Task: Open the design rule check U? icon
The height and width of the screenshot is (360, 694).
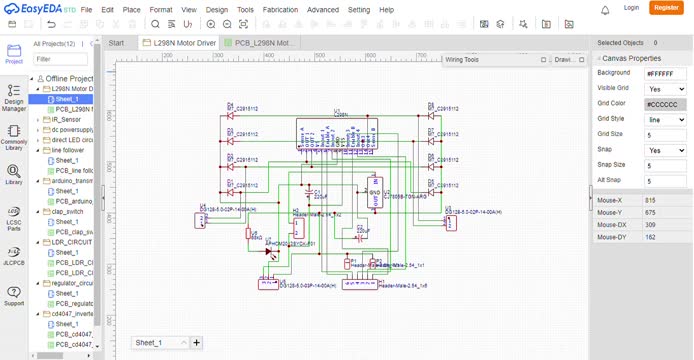Action: click(x=188, y=24)
